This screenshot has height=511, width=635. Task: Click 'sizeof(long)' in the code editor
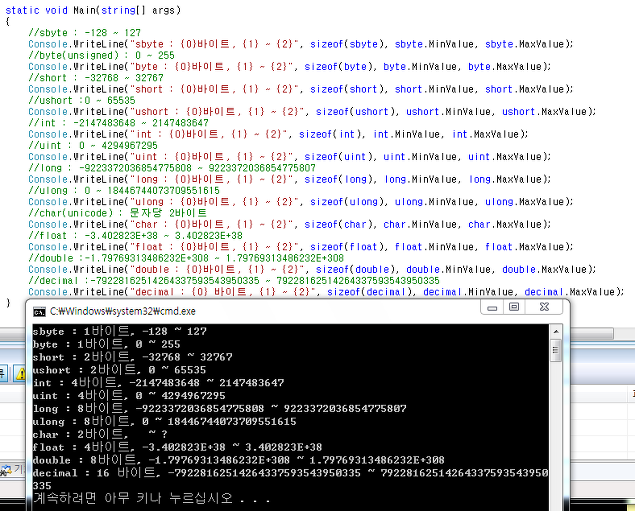339,179
